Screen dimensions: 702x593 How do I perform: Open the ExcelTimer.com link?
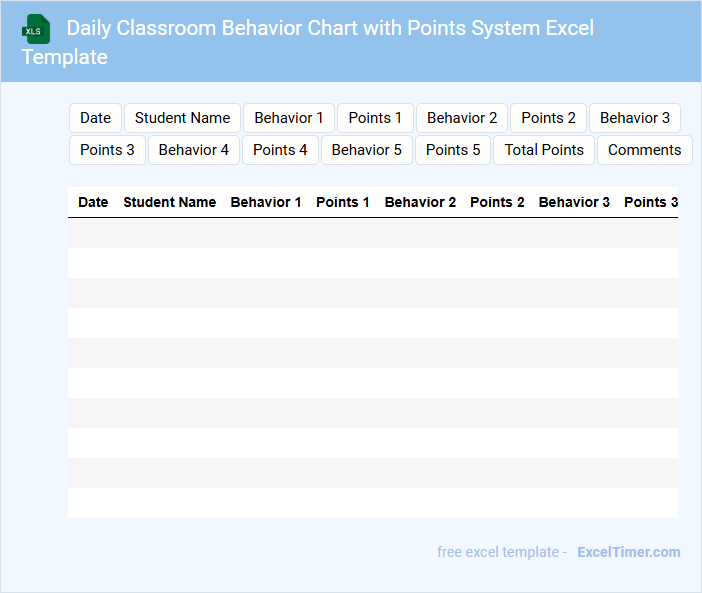(x=628, y=552)
